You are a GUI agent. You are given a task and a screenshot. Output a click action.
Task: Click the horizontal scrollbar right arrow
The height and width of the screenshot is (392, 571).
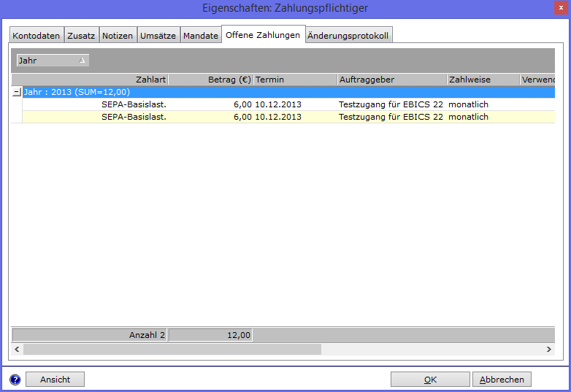(549, 350)
